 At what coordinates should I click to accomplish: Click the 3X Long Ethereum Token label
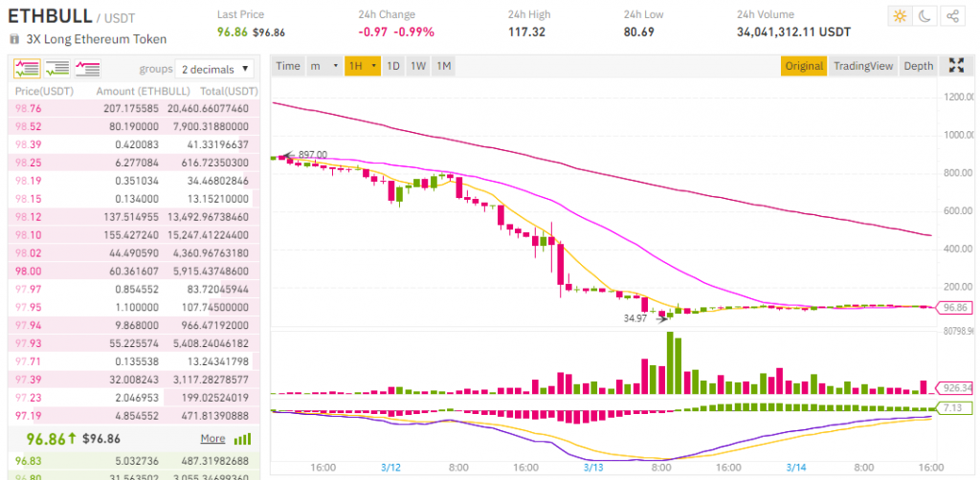tap(97, 39)
